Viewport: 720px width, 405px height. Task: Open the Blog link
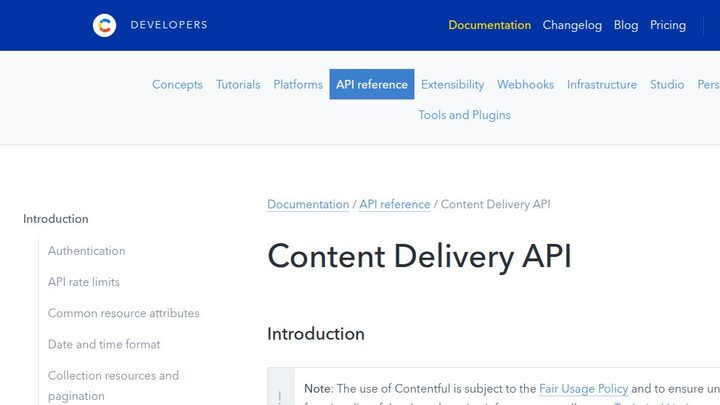click(x=626, y=25)
